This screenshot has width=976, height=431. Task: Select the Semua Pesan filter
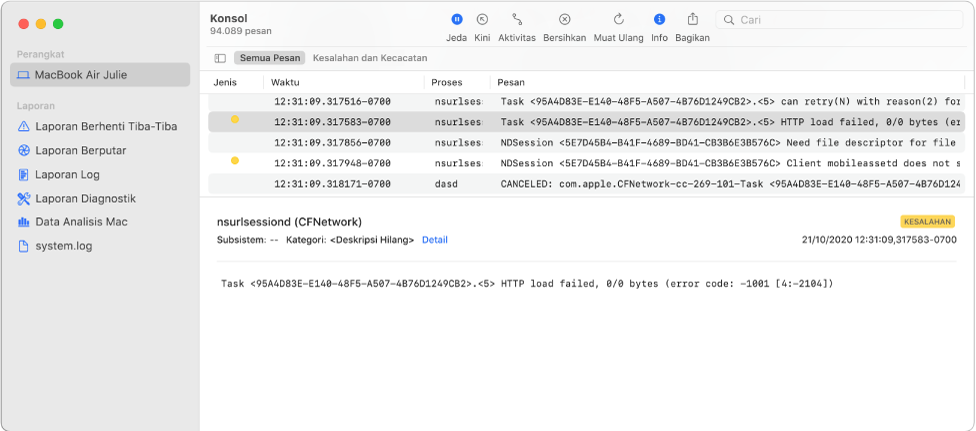click(x=270, y=58)
